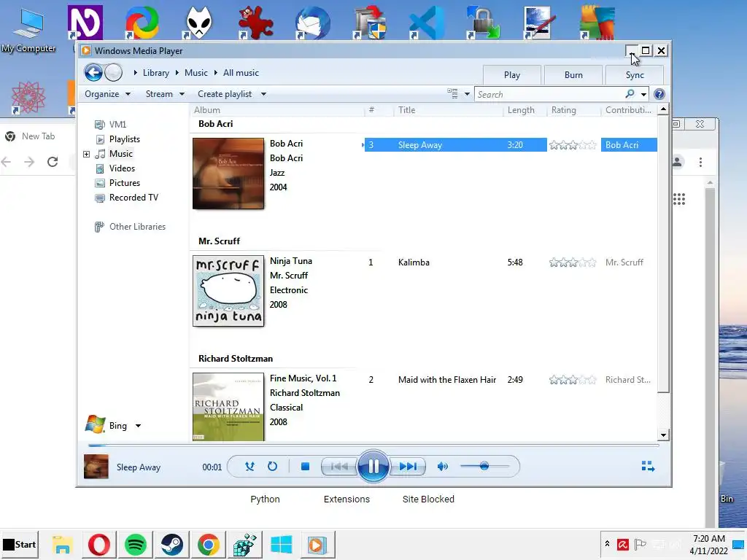Adjust the volume slider handle
Screen dimensions: 747x560
click(x=484, y=466)
